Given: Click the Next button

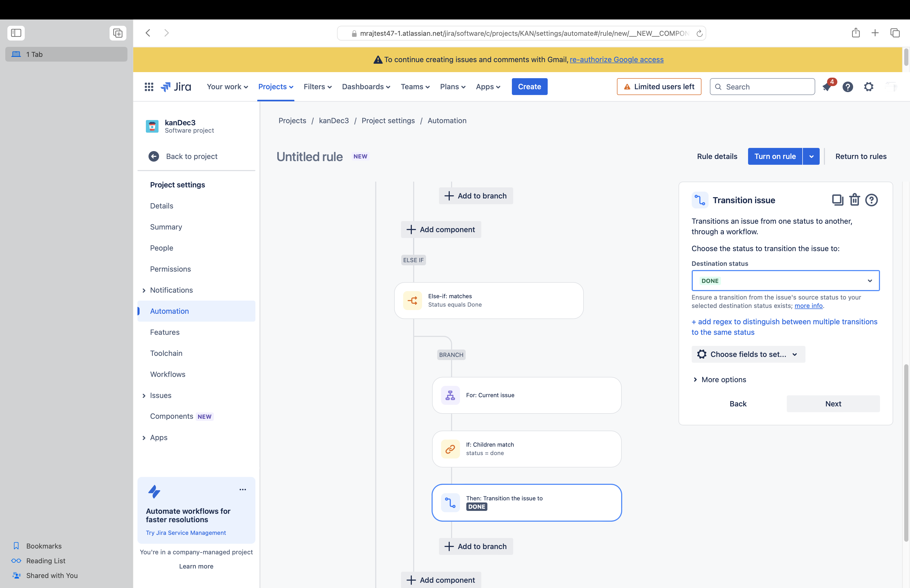Looking at the screenshot, I should (x=833, y=403).
